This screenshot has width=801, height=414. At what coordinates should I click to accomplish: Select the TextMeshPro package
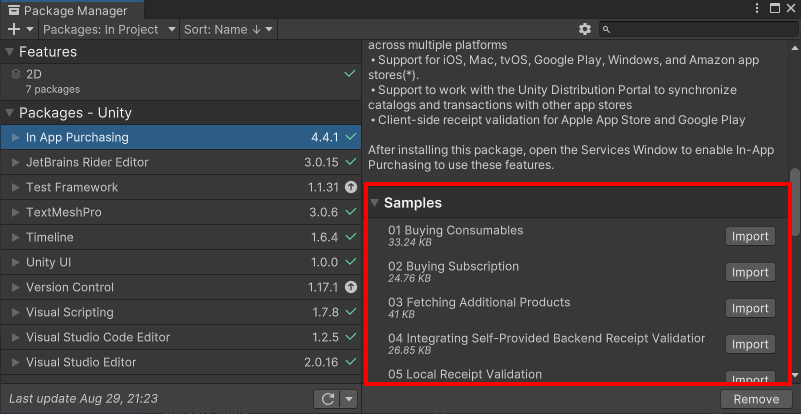pyautogui.click(x=181, y=212)
